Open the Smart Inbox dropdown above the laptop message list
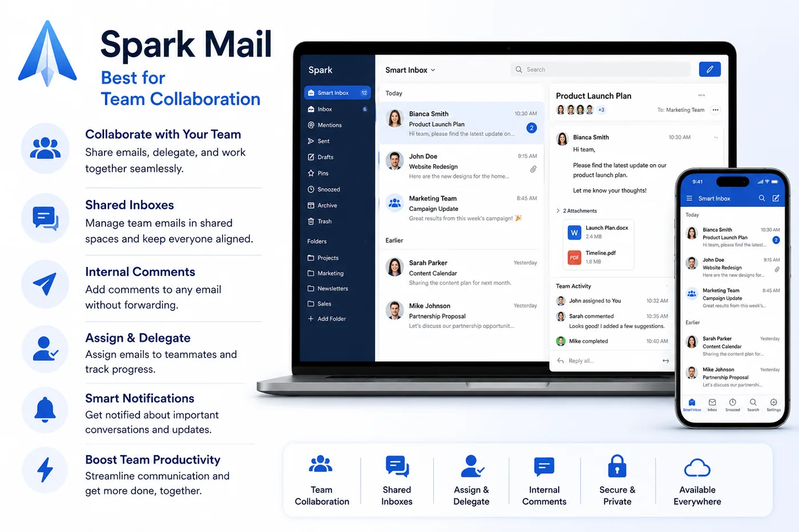 410,70
